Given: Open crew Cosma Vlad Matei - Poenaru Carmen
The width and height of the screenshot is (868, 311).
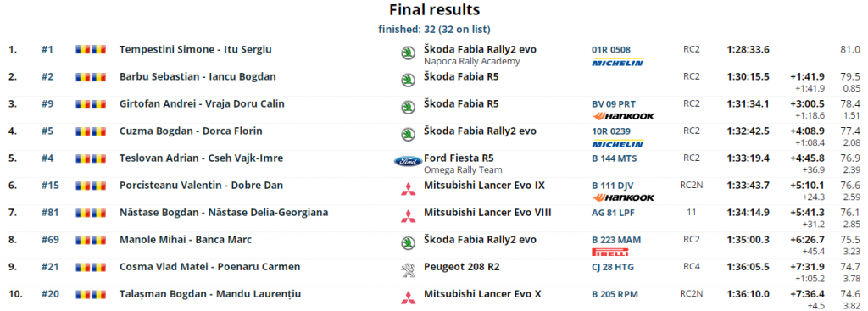Looking at the screenshot, I should [x=210, y=267].
